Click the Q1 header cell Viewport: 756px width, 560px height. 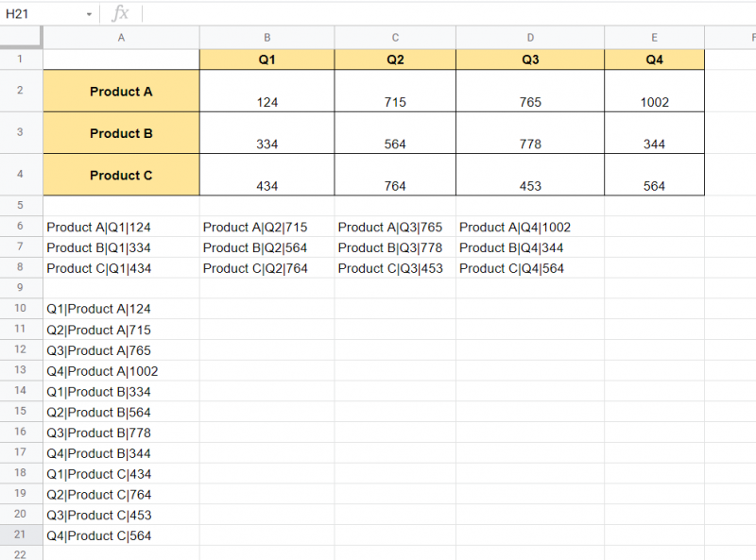pos(266,58)
